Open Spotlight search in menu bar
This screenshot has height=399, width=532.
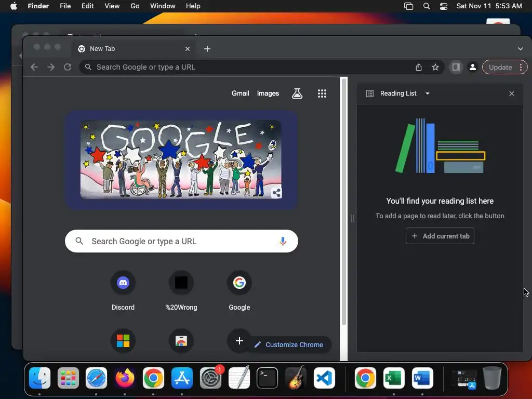click(427, 6)
